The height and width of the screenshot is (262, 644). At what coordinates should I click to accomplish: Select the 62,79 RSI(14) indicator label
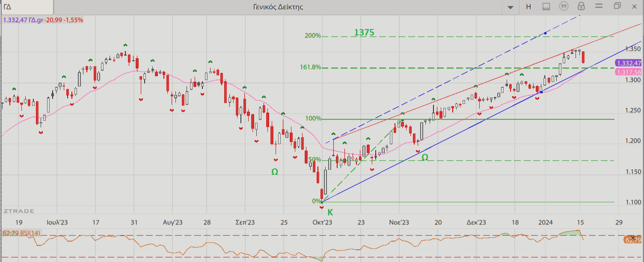pos(21,233)
